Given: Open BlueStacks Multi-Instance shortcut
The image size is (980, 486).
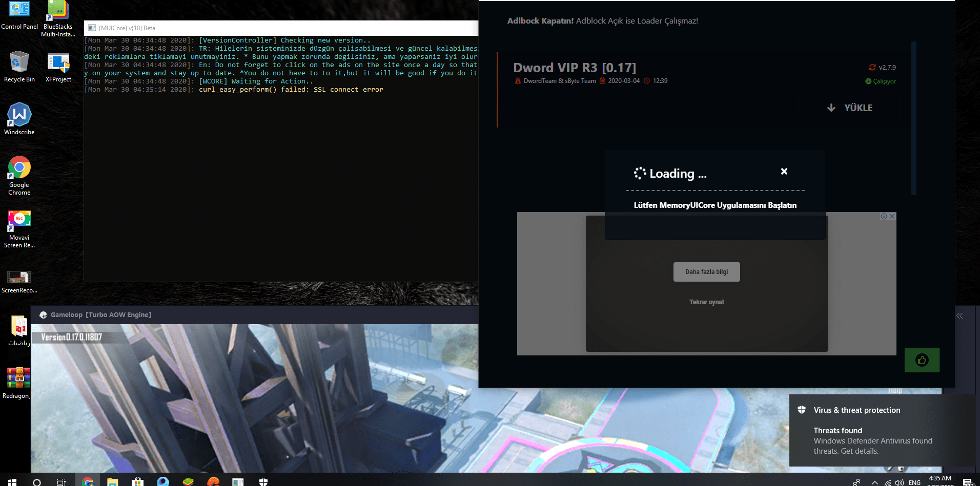Looking at the screenshot, I should (x=58, y=18).
